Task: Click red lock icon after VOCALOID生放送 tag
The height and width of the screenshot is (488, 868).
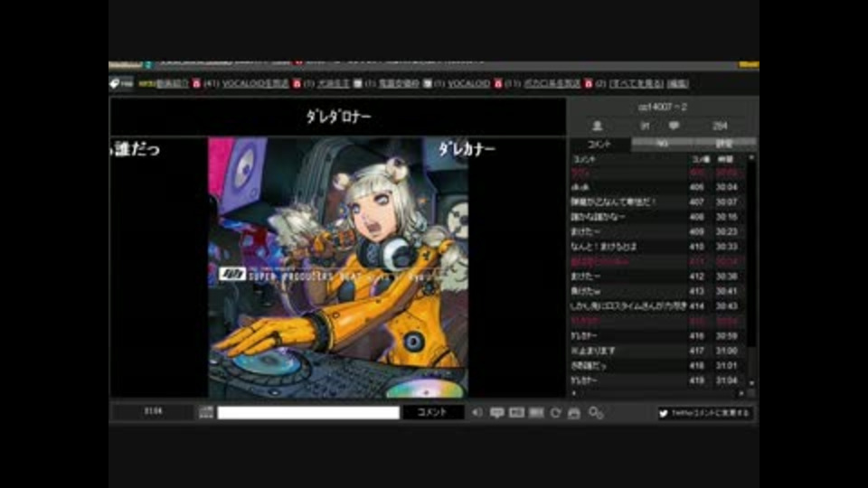Action: [297, 83]
